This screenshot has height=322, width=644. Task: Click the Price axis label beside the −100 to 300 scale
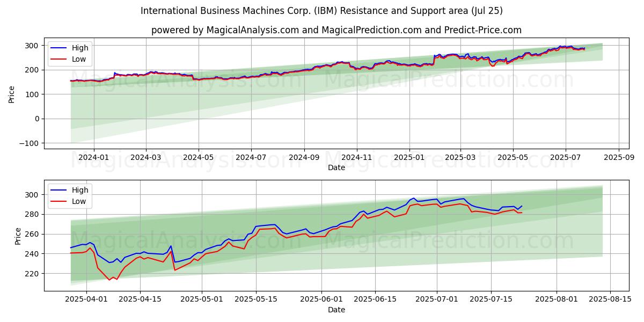pos(11,94)
